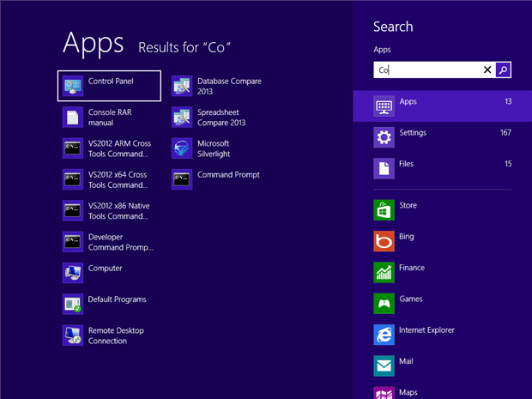Click the Apps keyboard icon
Viewport: 532px width, 399px height.
(384, 106)
